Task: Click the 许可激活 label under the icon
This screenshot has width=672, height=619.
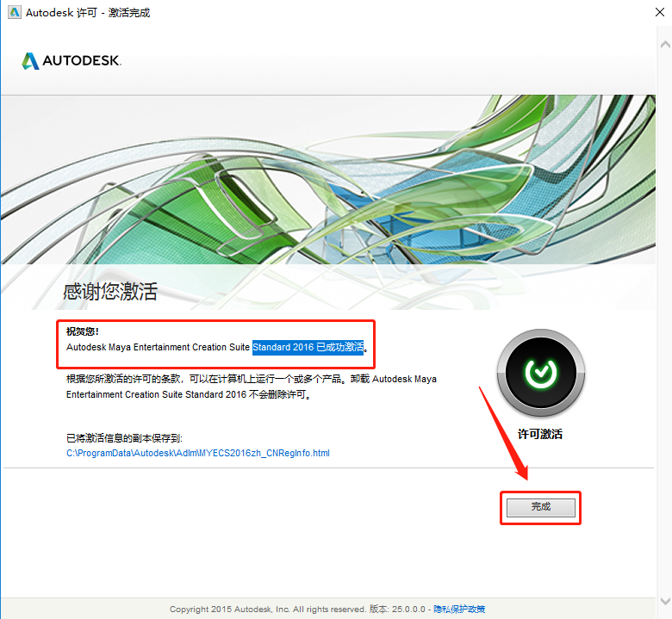Action: click(540, 434)
